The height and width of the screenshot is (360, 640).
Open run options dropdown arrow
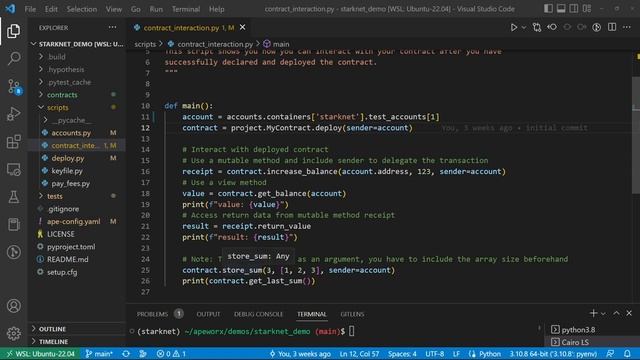pos(523,27)
